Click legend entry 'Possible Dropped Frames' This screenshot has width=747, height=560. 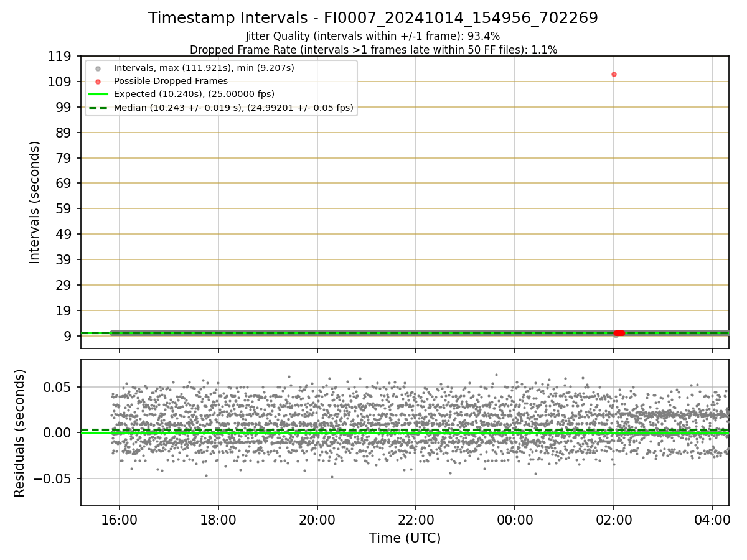tap(171, 81)
